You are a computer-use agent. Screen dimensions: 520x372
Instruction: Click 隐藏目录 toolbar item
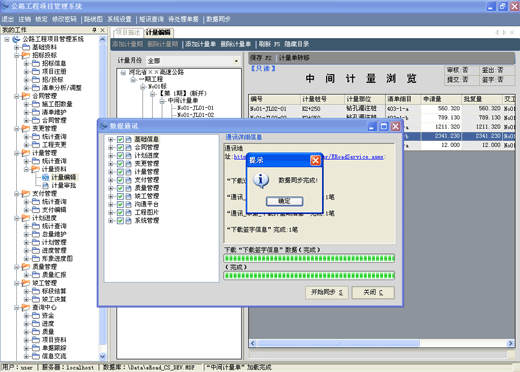[x=297, y=44]
